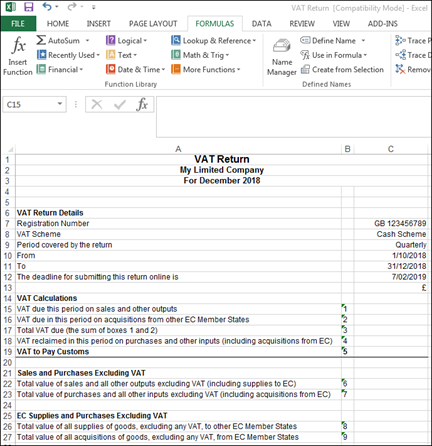Open the Text functions icon
Viewport: 432px width, 446px height.
point(111,55)
